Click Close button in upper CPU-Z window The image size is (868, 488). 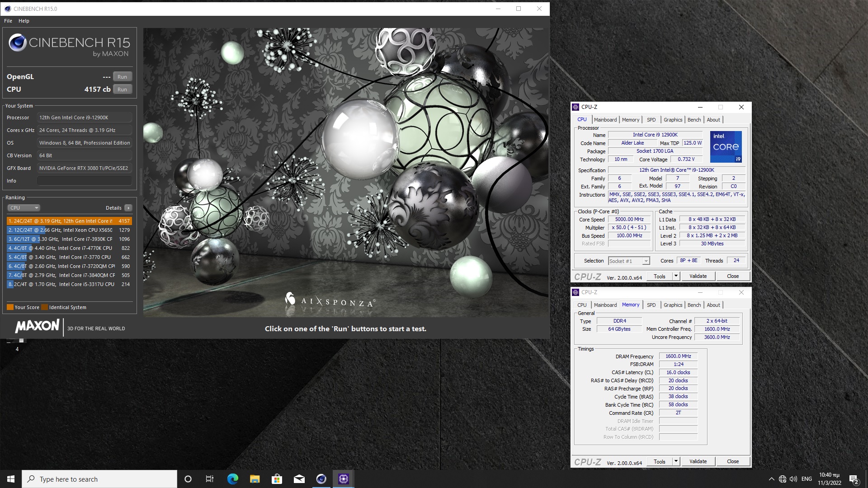coord(733,276)
